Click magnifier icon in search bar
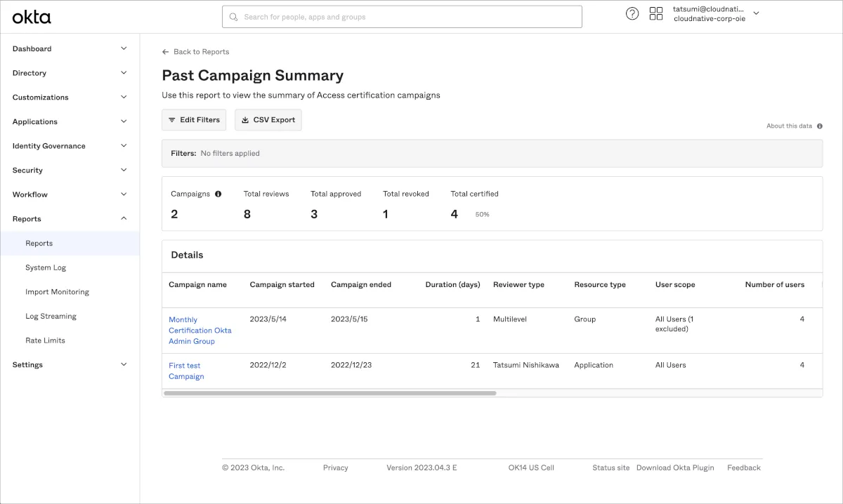843x504 pixels. (x=234, y=17)
